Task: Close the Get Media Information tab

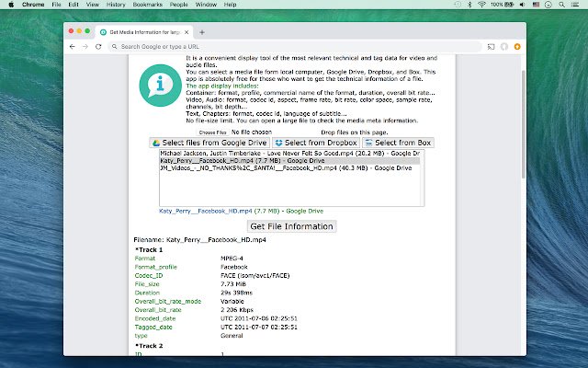Action: (187, 32)
